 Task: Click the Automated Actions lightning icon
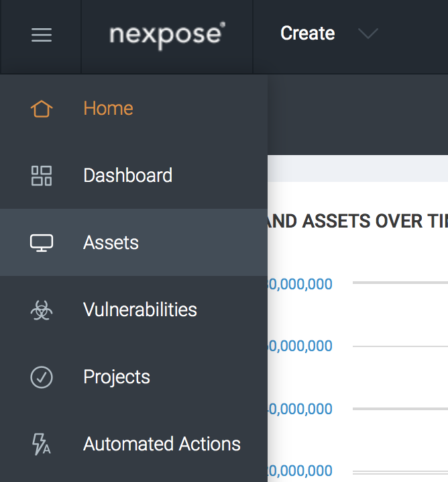point(42,444)
